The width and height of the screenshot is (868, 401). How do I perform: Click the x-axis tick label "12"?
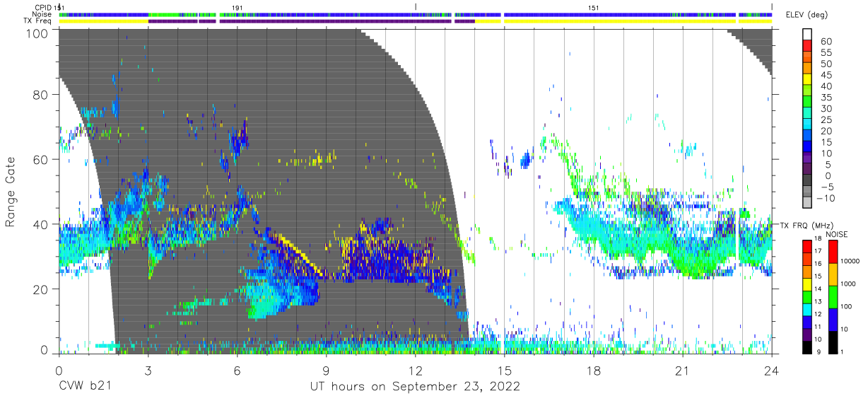pyautogui.click(x=416, y=371)
